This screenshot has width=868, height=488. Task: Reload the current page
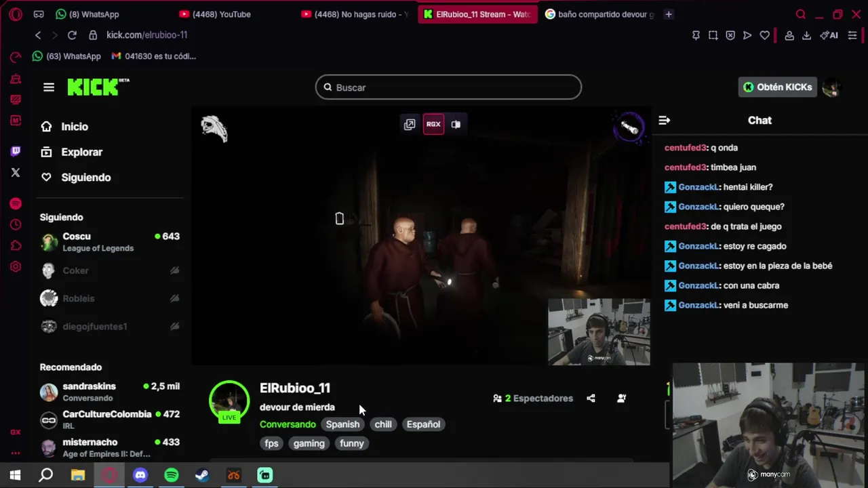72,35
